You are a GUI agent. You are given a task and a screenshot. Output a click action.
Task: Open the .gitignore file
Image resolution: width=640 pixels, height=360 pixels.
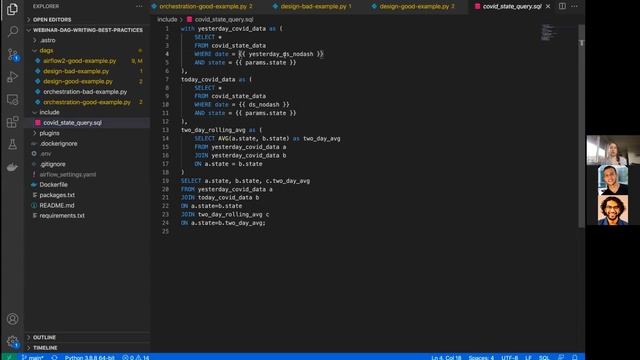pyautogui.click(x=52, y=164)
